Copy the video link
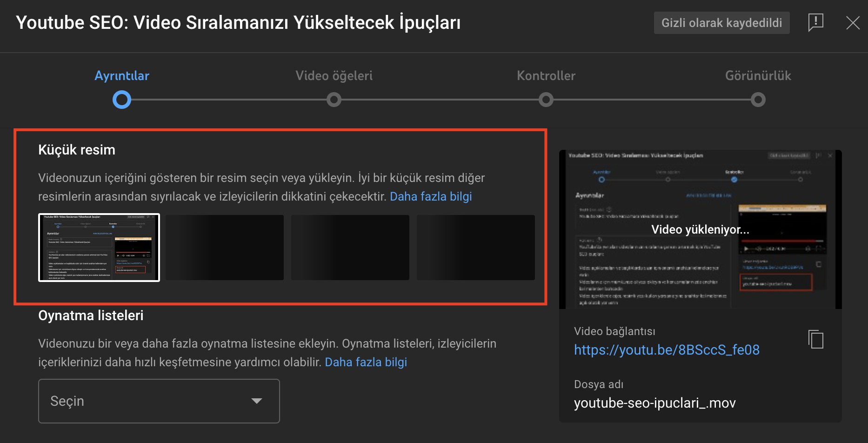 [816, 339]
